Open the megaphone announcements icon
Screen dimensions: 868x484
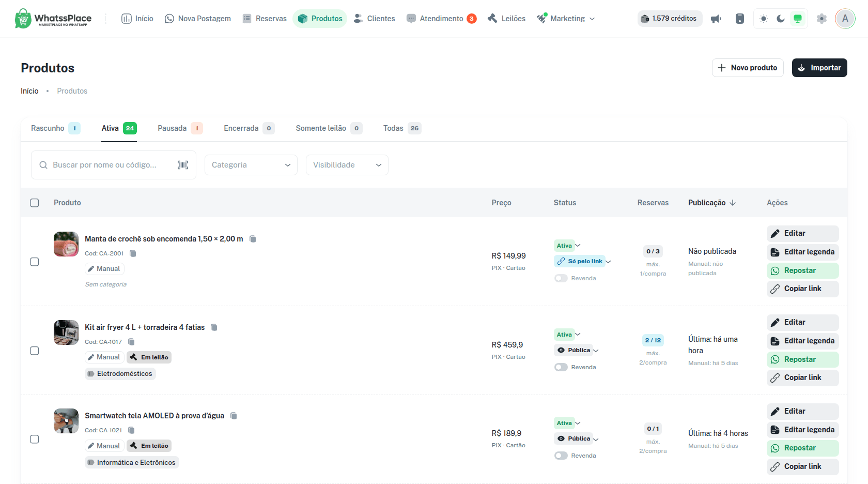[x=716, y=19]
